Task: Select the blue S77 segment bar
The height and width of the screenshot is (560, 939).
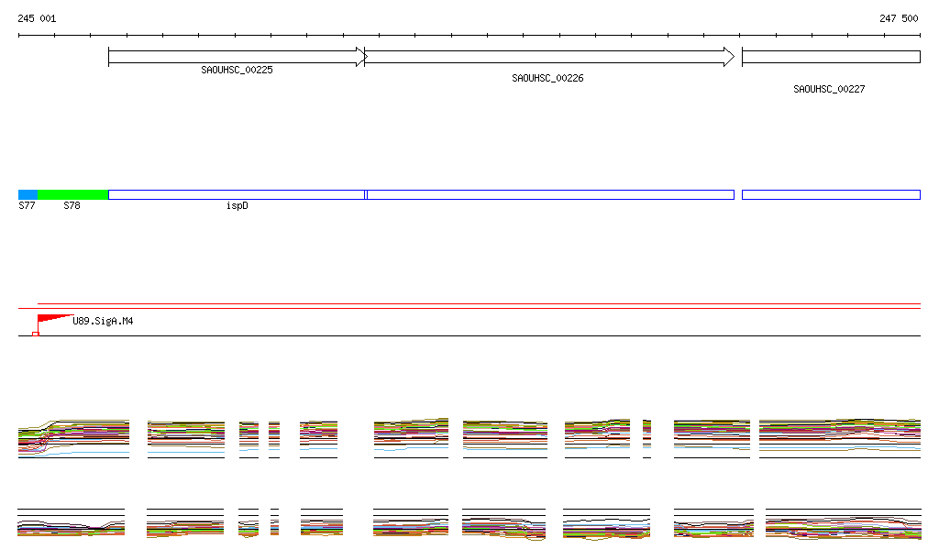Action: coord(28,194)
